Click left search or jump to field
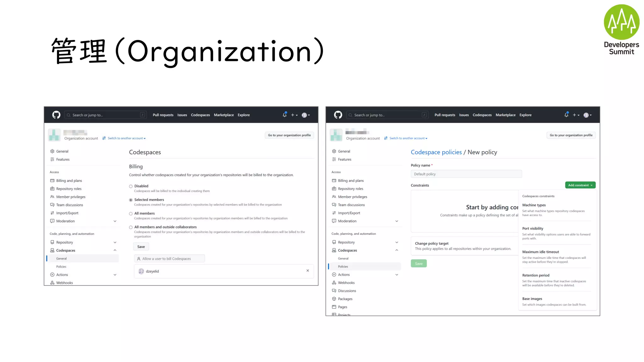The height and width of the screenshot is (362, 644). pyautogui.click(x=106, y=115)
